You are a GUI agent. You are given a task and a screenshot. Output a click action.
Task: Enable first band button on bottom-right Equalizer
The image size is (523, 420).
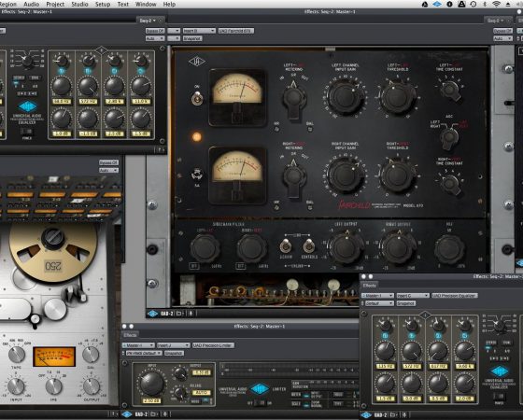point(385,336)
